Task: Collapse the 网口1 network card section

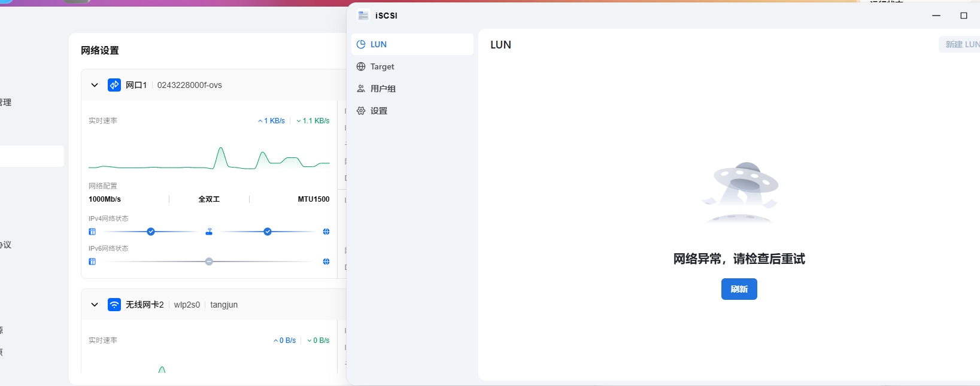Action: point(95,85)
